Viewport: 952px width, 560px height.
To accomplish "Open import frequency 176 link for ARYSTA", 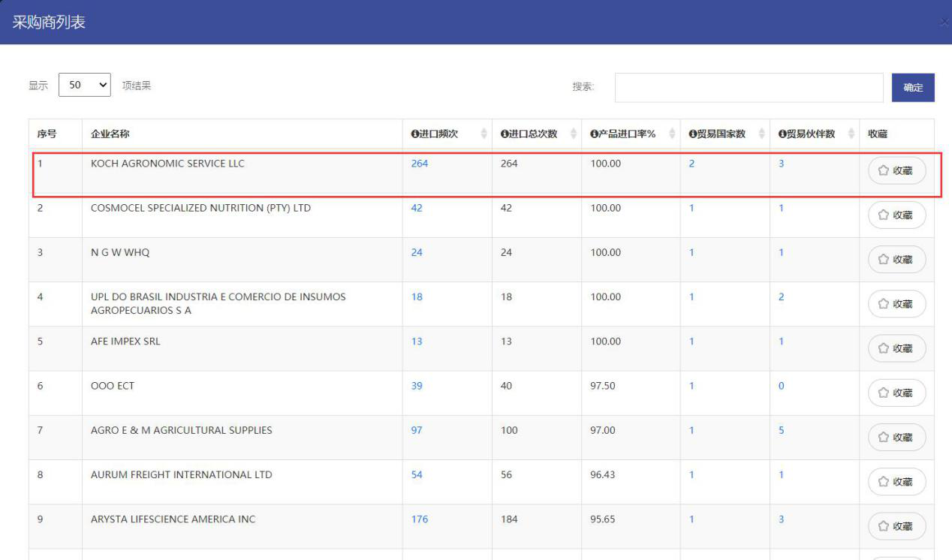I will tap(419, 519).
